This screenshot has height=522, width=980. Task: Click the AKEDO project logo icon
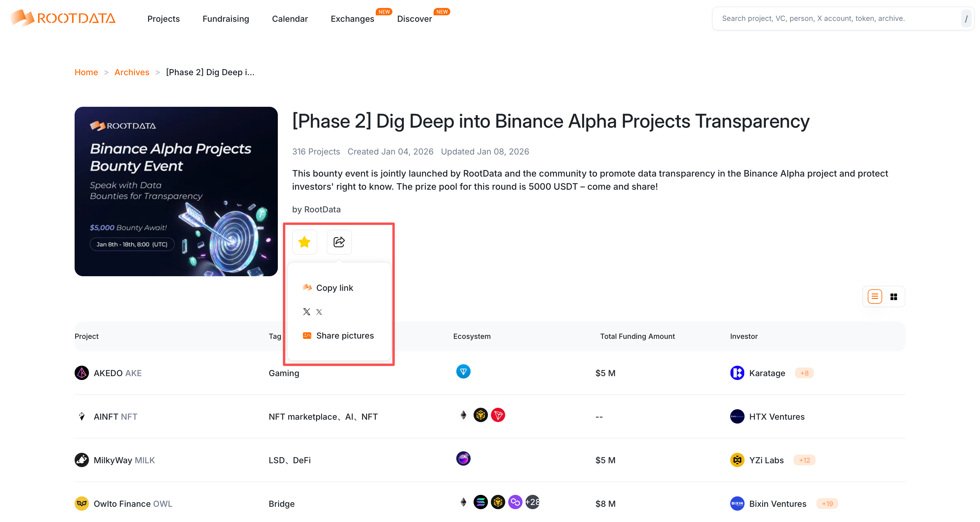point(82,373)
